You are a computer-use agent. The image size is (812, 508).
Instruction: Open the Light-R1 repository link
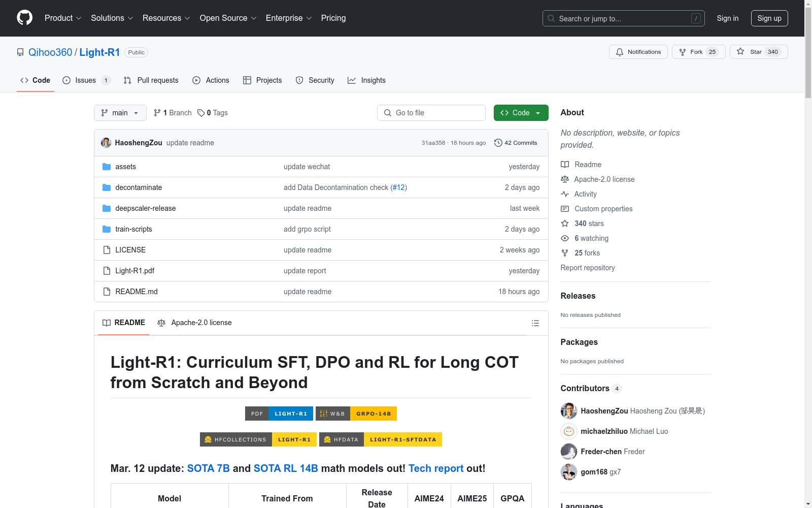pos(99,52)
